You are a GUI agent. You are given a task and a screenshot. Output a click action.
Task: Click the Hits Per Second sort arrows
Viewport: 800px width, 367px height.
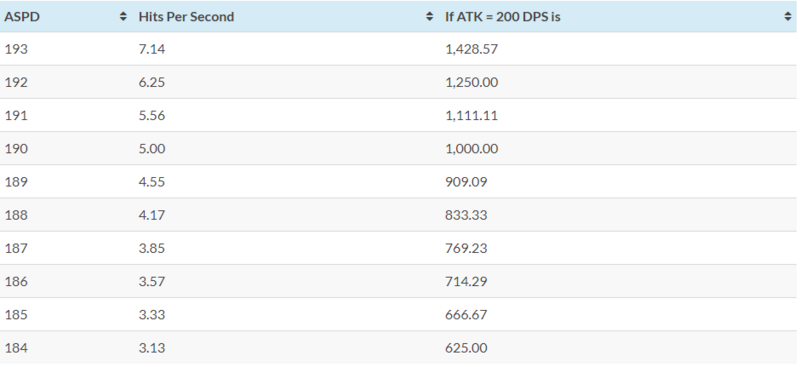(x=430, y=17)
